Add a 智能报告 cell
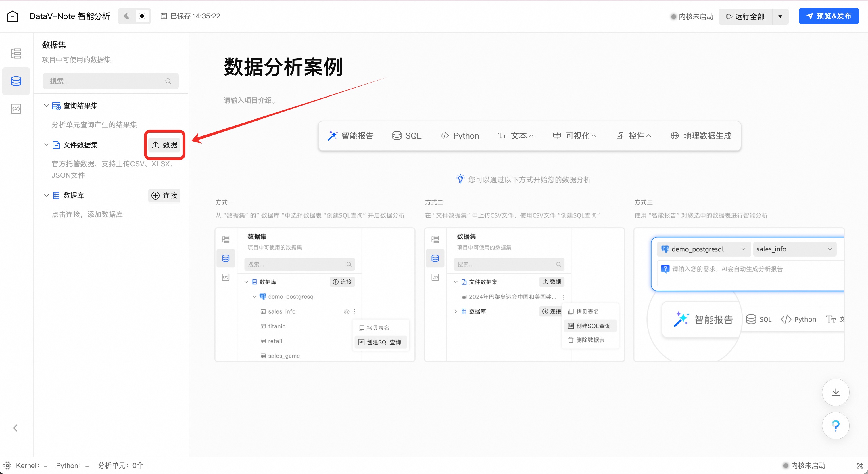 (x=350, y=135)
